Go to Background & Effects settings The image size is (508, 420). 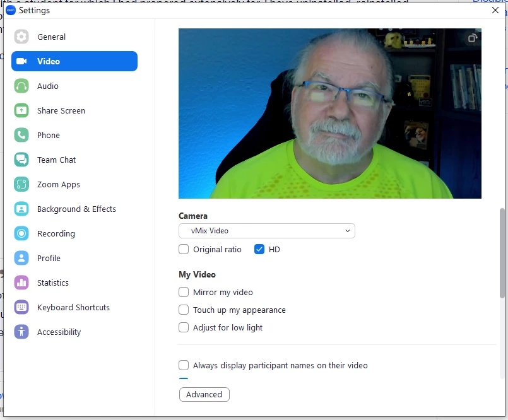74,209
